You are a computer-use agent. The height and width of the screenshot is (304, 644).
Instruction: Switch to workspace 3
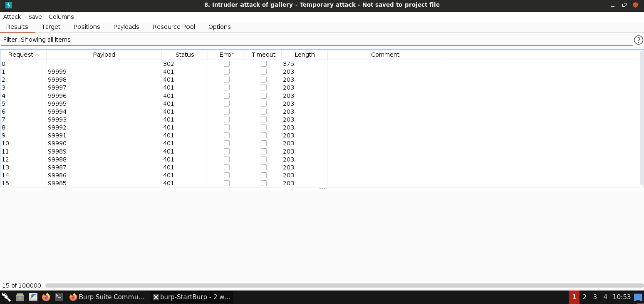595,297
